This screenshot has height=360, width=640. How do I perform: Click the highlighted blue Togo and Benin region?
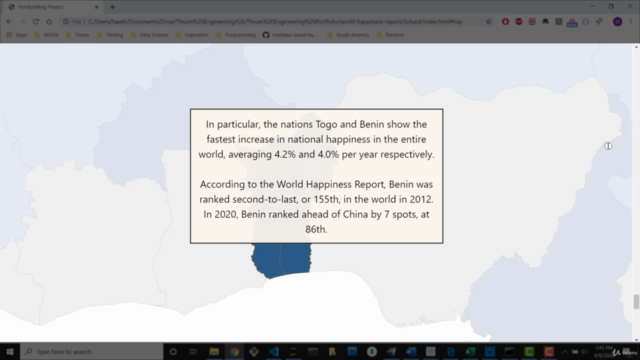282,260
